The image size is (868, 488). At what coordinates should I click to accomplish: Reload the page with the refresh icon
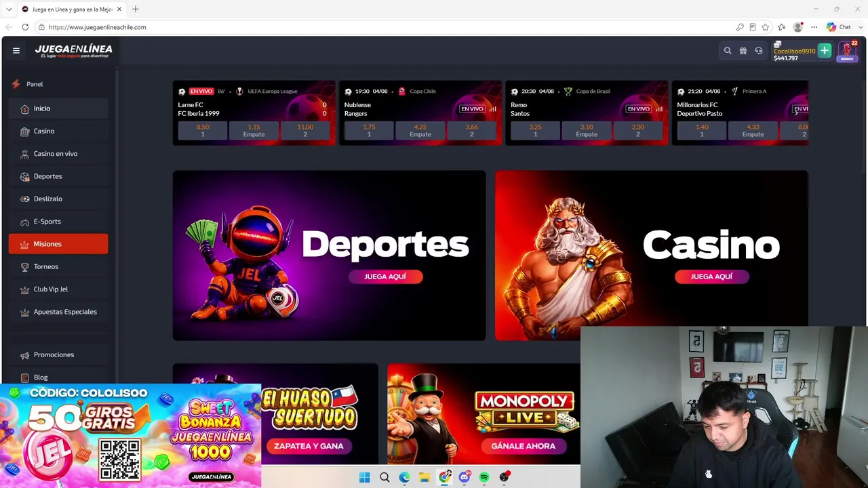[25, 27]
